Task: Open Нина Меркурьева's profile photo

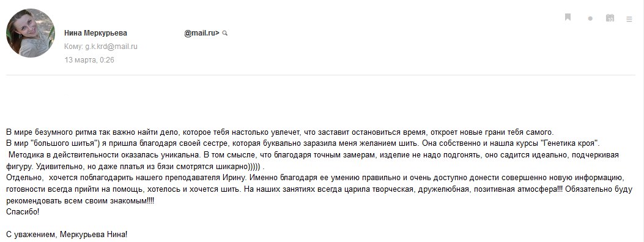Action: 31,33
